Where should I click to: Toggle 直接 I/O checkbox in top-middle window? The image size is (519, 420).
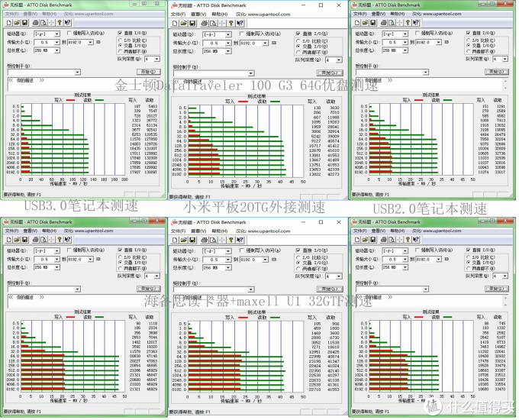pos(298,34)
